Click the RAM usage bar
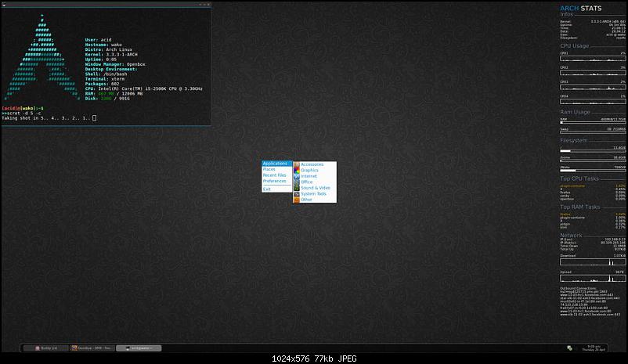 point(593,123)
